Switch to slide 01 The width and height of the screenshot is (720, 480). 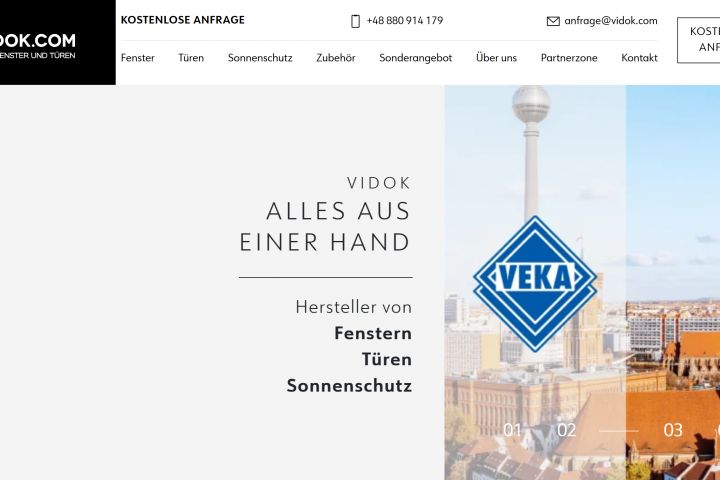click(x=512, y=430)
